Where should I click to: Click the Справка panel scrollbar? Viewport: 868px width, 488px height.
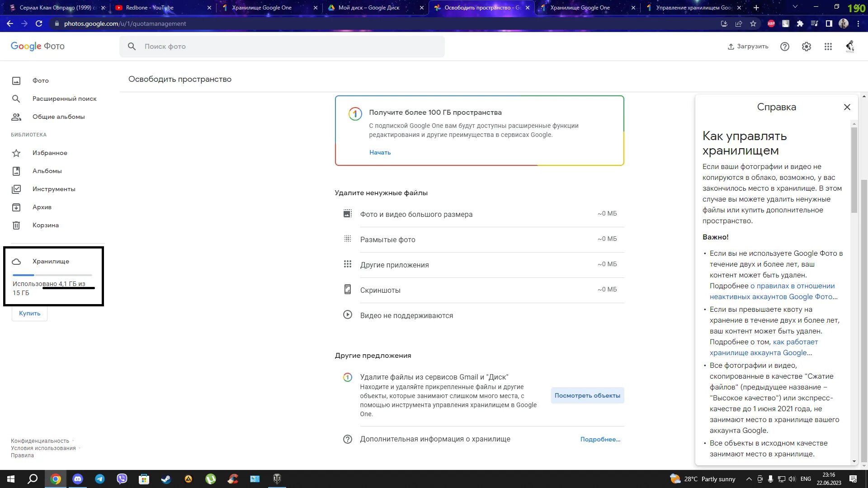(854, 170)
